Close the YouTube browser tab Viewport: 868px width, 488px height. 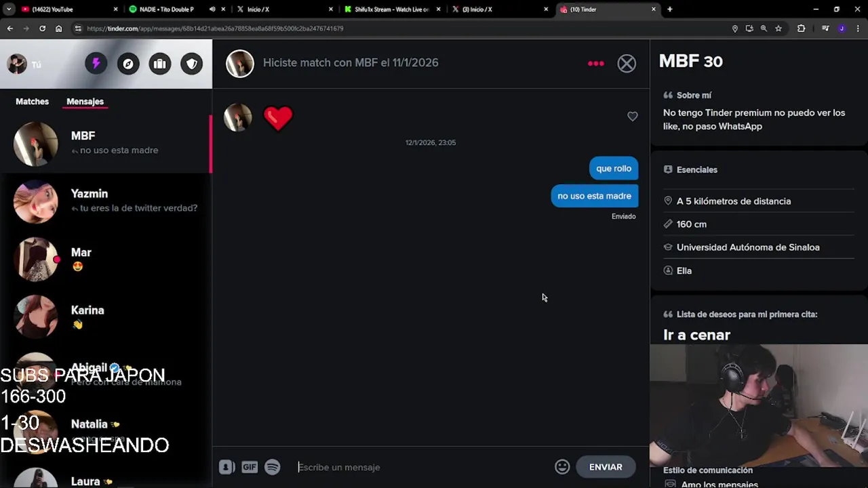[115, 9]
